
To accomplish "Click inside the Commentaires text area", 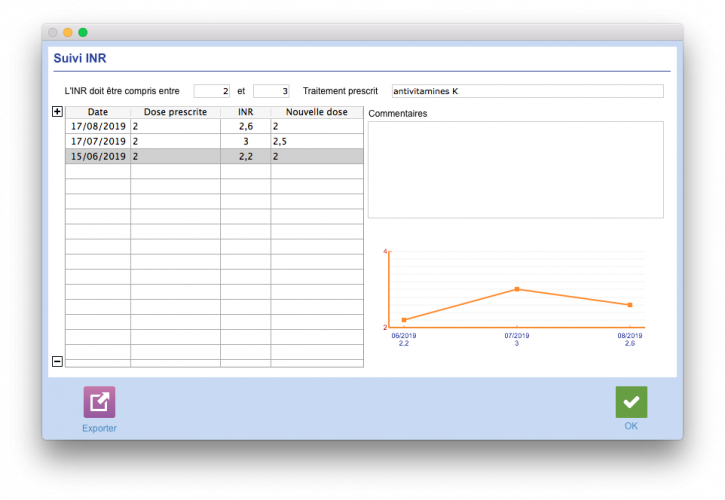I will coord(516,170).
